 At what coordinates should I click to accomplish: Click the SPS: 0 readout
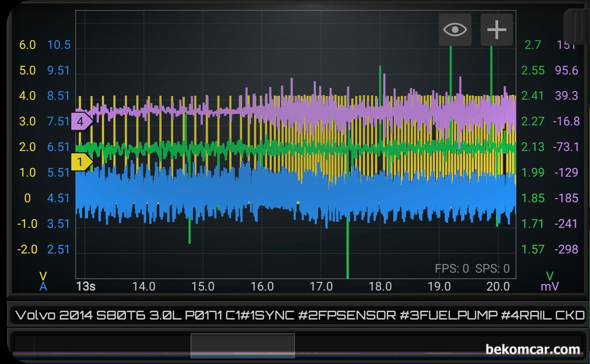[x=492, y=269]
